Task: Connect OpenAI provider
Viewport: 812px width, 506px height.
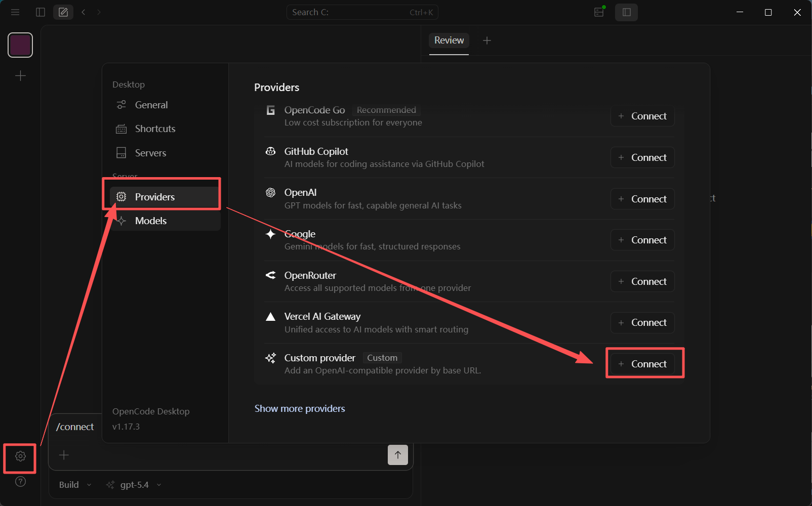Action: 642,199
